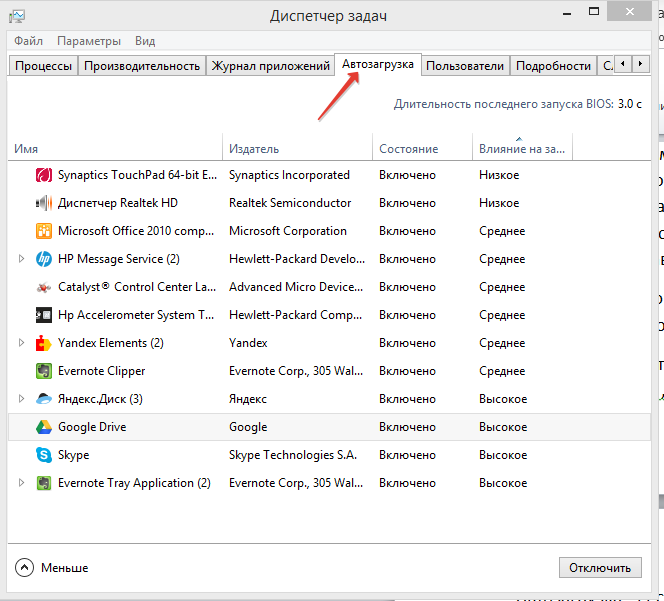Click Низкое impact in the Synaptics row
Viewport: 664px width, 601px height.
[x=499, y=175]
